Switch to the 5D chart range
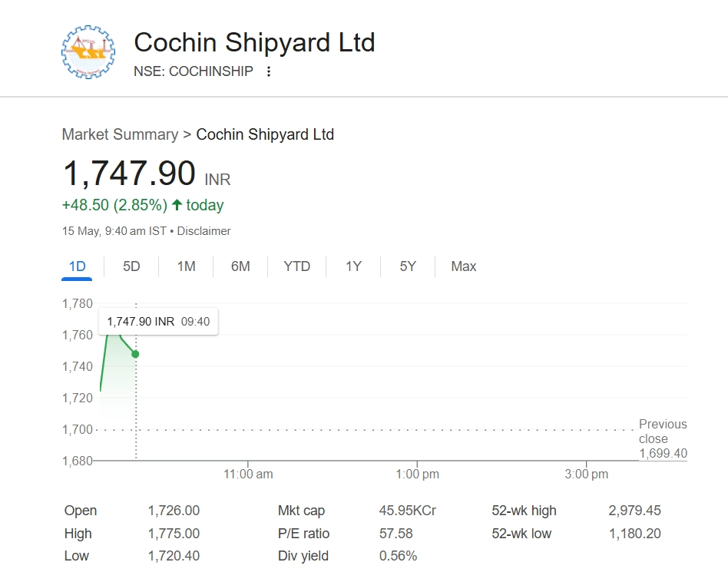 tap(131, 266)
